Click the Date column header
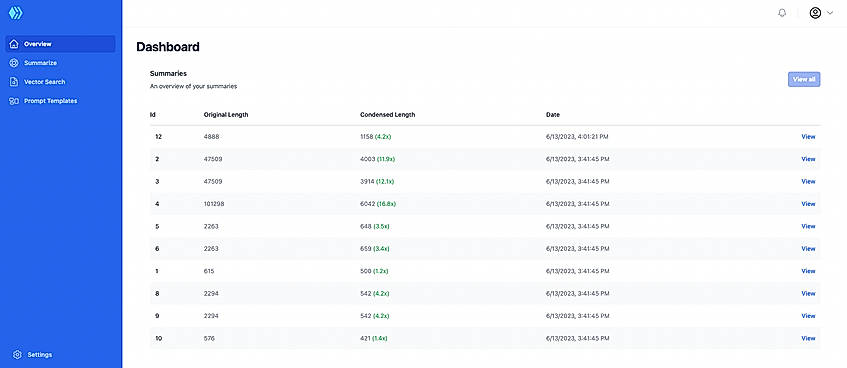 click(553, 115)
